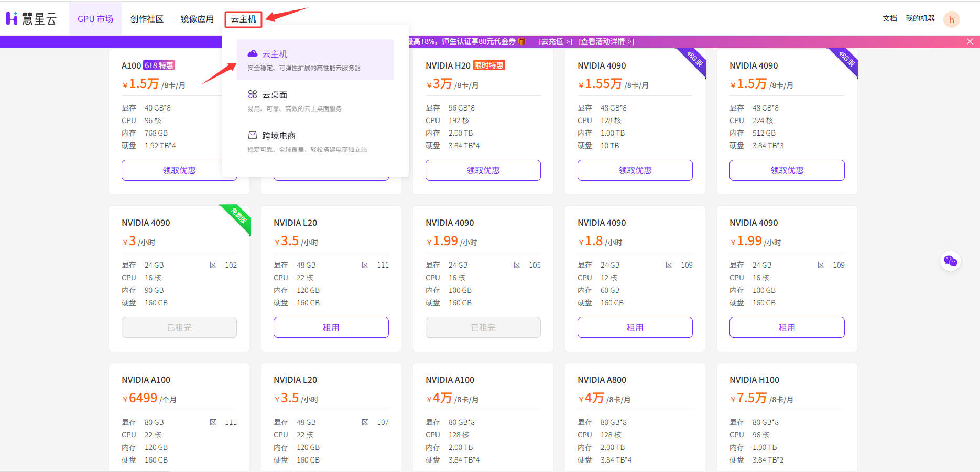Click the zone icon beside 107
Viewport: 980px width, 472px height.
click(365, 422)
